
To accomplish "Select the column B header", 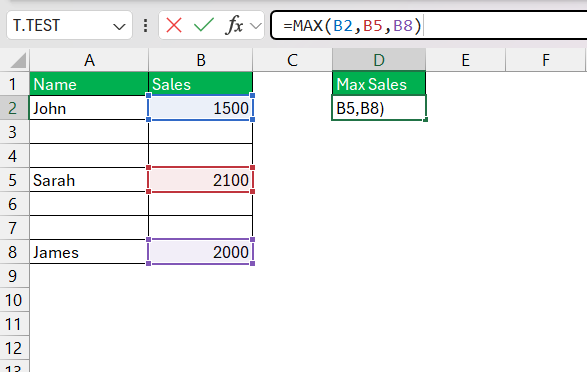I will coord(201,60).
